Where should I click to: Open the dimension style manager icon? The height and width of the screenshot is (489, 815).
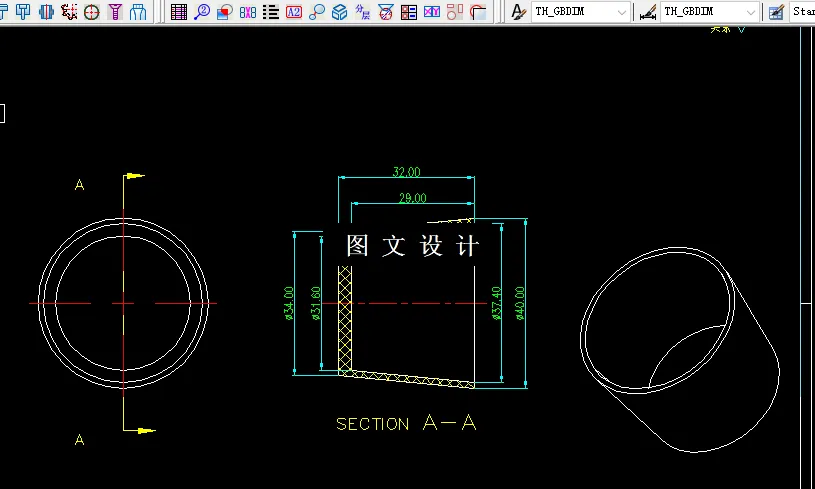(x=647, y=11)
